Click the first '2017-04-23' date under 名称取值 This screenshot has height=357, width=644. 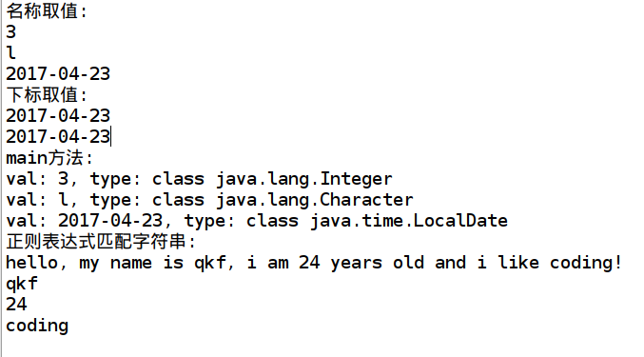[58, 74]
